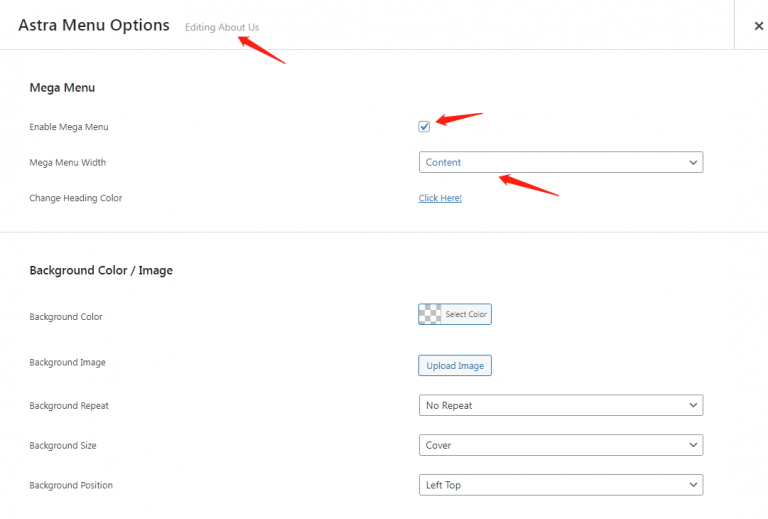Click the 'Enable Mega Menu' label text
Image resolution: width=768 pixels, height=519 pixels.
[x=69, y=127]
